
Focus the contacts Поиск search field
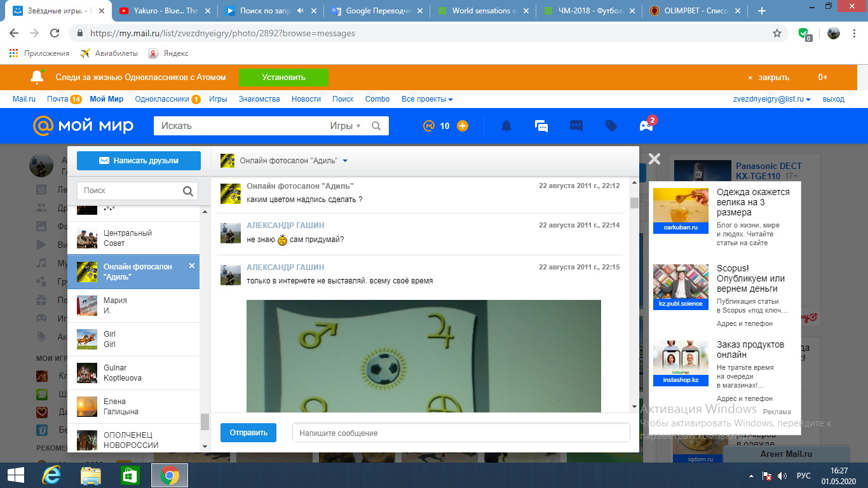(x=130, y=191)
